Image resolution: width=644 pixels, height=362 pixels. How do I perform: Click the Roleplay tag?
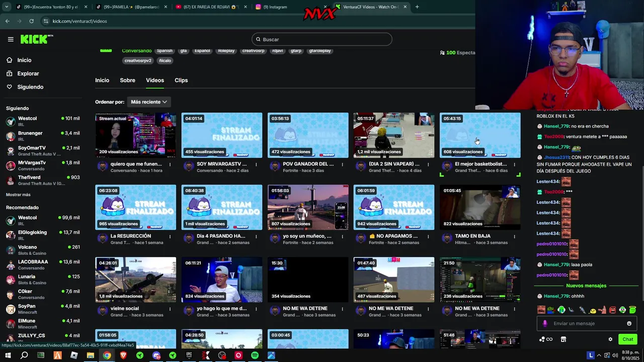click(x=226, y=51)
